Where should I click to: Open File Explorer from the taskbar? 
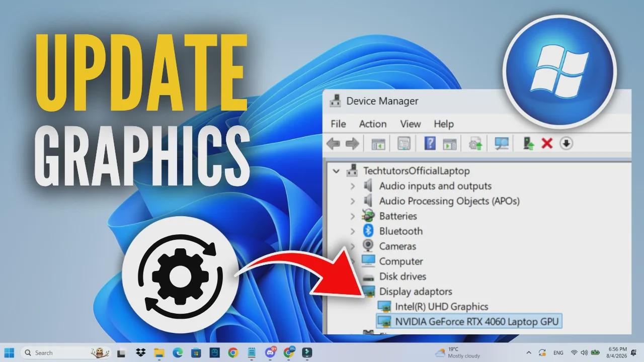click(x=159, y=353)
